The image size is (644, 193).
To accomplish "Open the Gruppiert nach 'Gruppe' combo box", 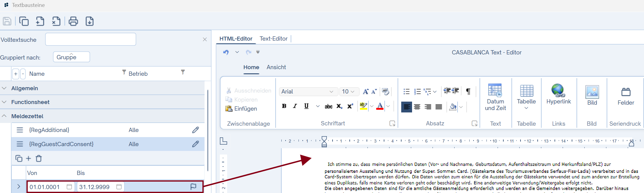I will [71, 57].
